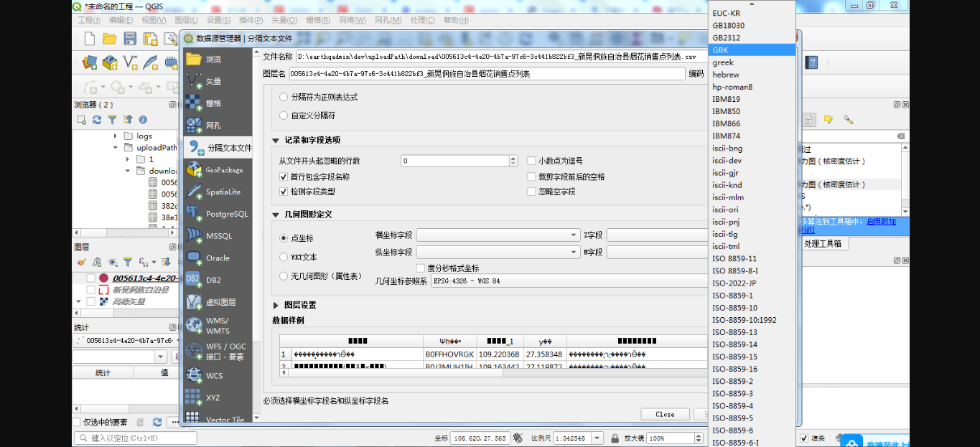The height and width of the screenshot is (447, 980).
Task: Click the New SpatiaLite Layer feather icon
Action: (151, 63)
